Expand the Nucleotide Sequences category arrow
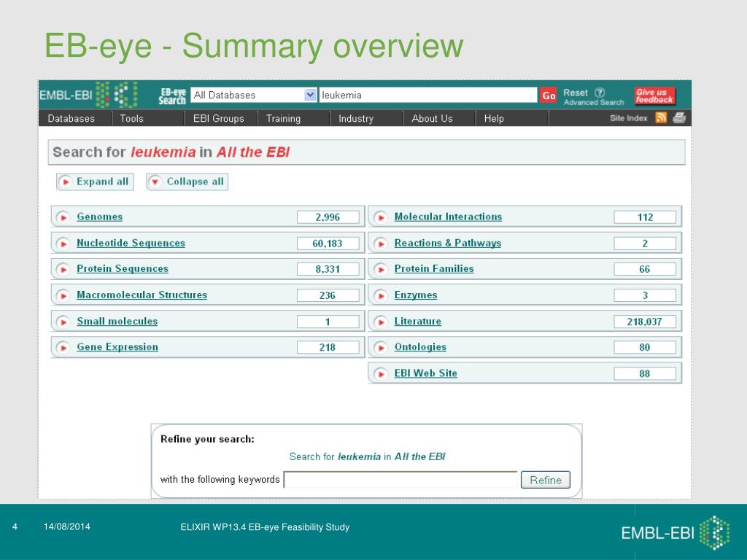Viewport: 747px width, 560px height. tap(63, 244)
